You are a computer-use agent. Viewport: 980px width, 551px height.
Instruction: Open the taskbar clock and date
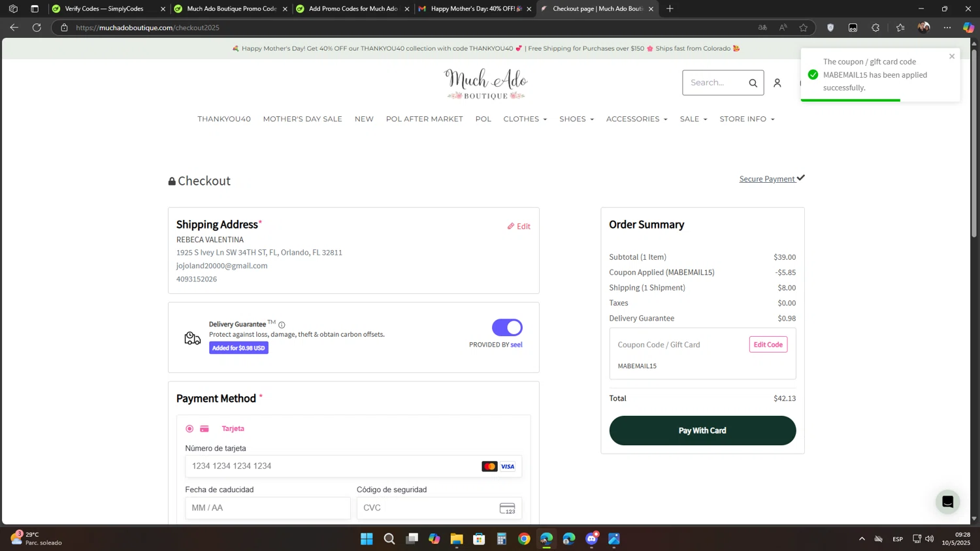956,539
